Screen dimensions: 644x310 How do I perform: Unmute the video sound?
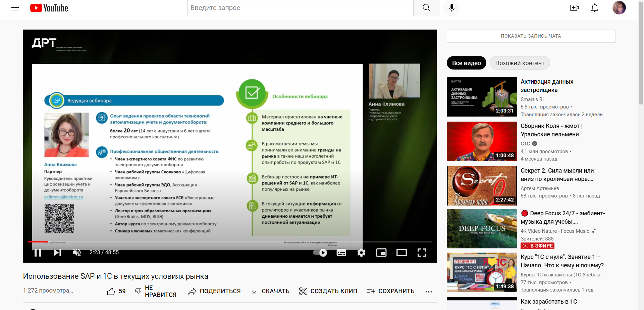coord(77,253)
